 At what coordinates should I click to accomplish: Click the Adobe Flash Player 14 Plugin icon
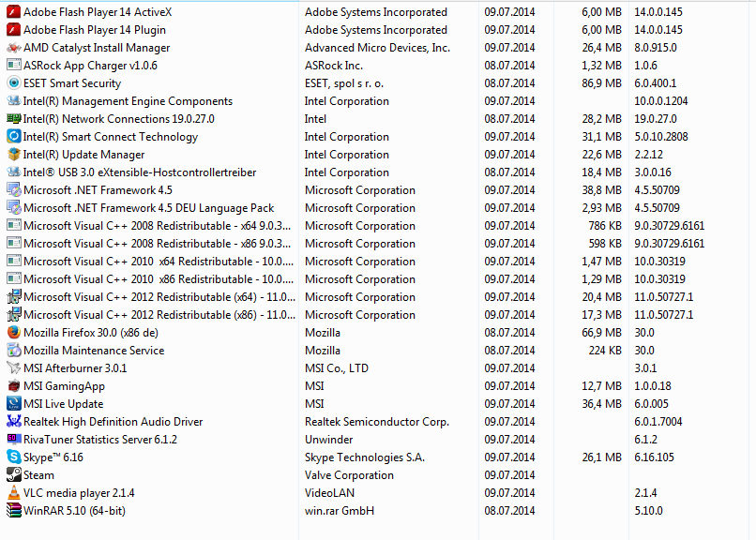[13, 30]
